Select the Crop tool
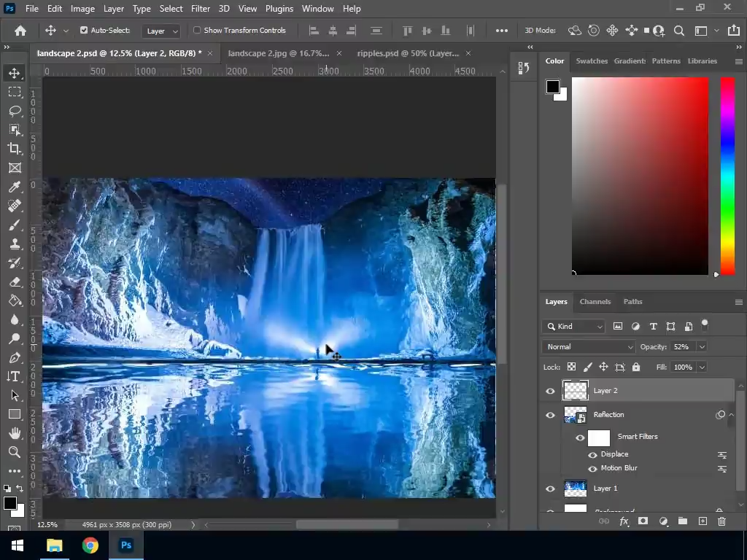The width and height of the screenshot is (747, 560). tap(15, 149)
